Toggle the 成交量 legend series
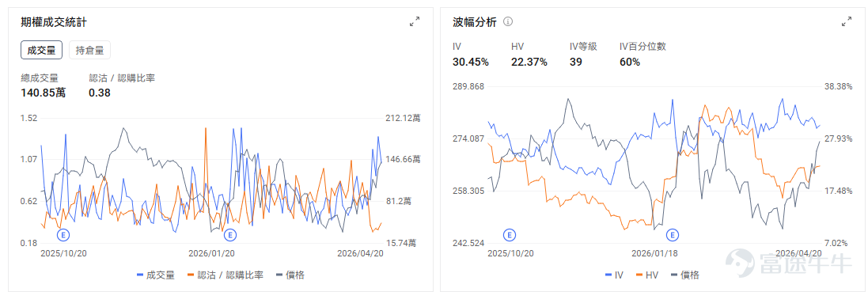The height and width of the screenshot is (292, 868). pos(156,275)
